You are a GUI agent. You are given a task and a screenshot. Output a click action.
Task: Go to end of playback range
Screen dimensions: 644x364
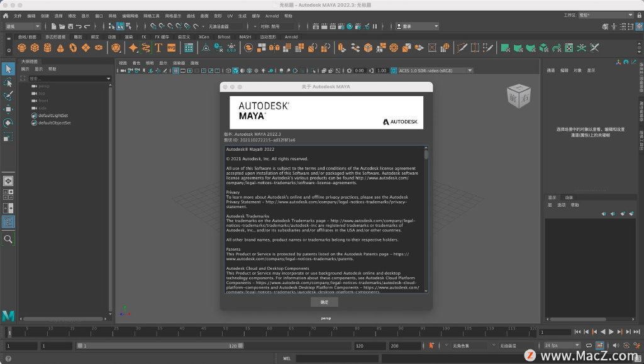point(636,331)
